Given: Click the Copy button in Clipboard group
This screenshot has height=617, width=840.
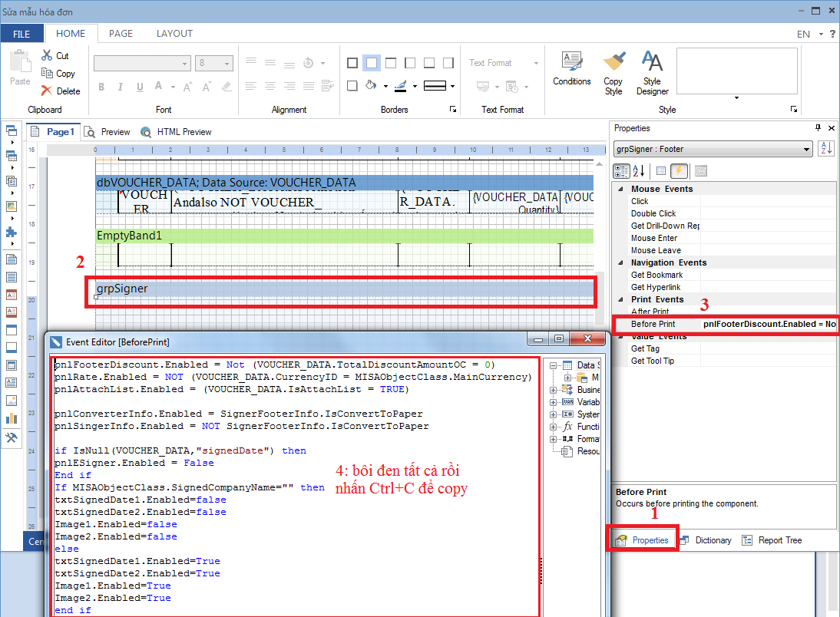Looking at the screenshot, I should pos(58,74).
